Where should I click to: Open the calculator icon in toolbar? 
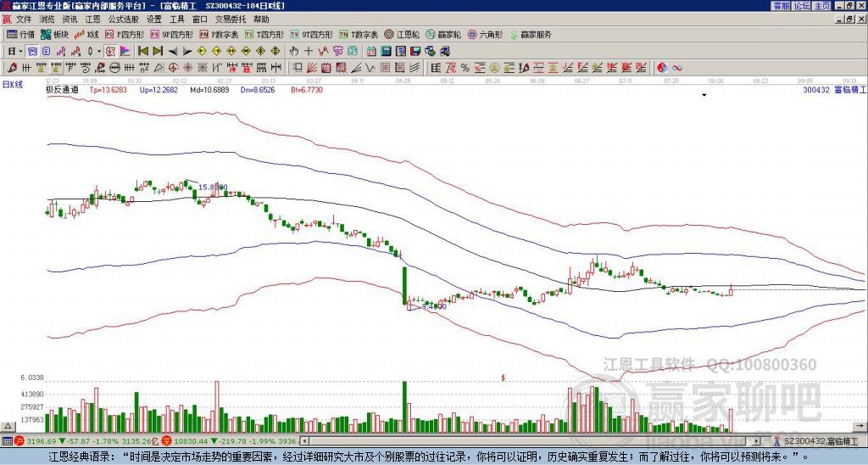click(x=386, y=52)
